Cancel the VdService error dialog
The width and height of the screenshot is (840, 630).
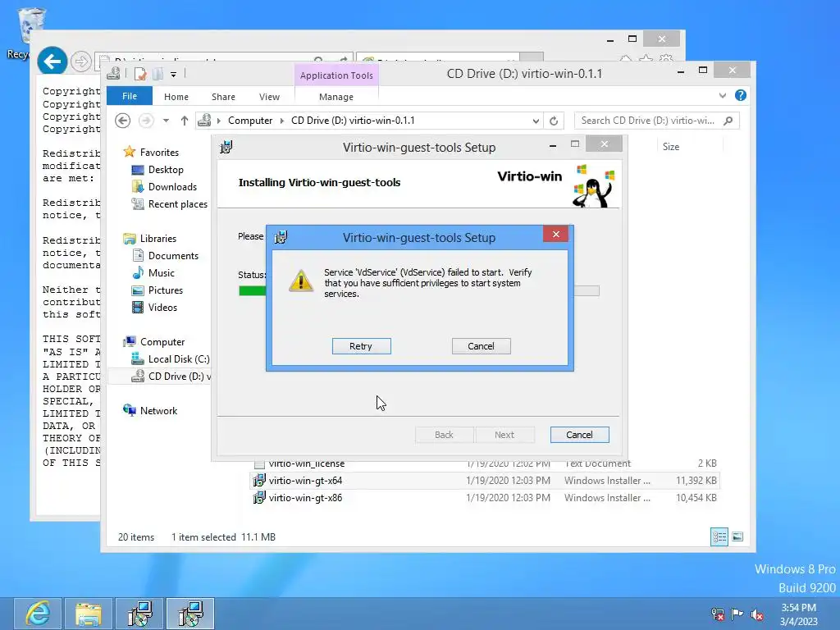pyautogui.click(x=481, y=346)
